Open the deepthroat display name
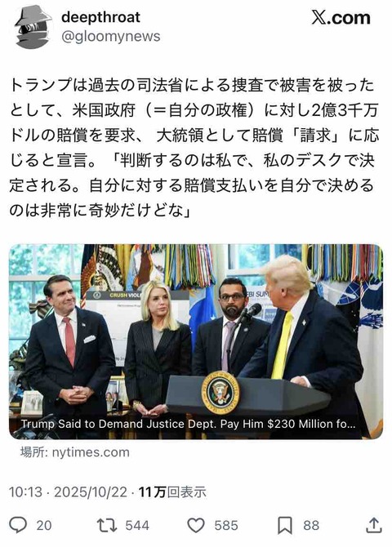Image resolution: width=392 pixels, height=547 pixels. click(x=101, y=17)
